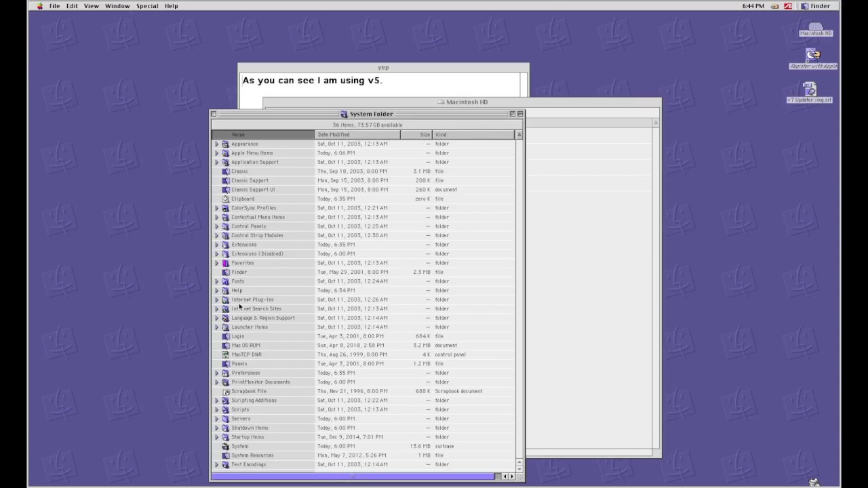Screen dimensions: 868x488
Task: Select the Scripts row name
Action: (240, 409)
